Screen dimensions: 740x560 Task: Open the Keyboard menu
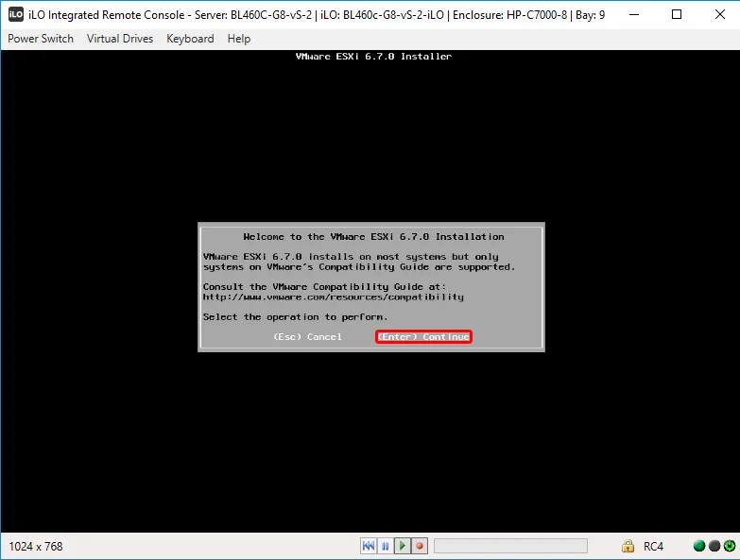tap(190, 39)
